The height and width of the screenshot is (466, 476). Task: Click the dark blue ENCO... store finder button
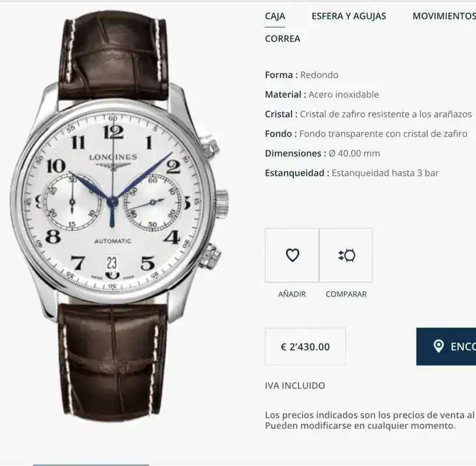446,347
